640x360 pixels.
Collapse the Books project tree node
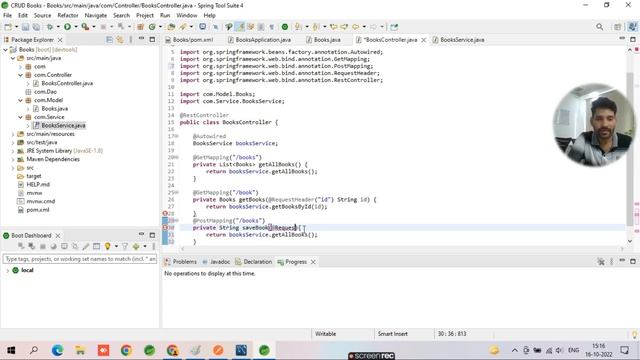coord(5,49)
